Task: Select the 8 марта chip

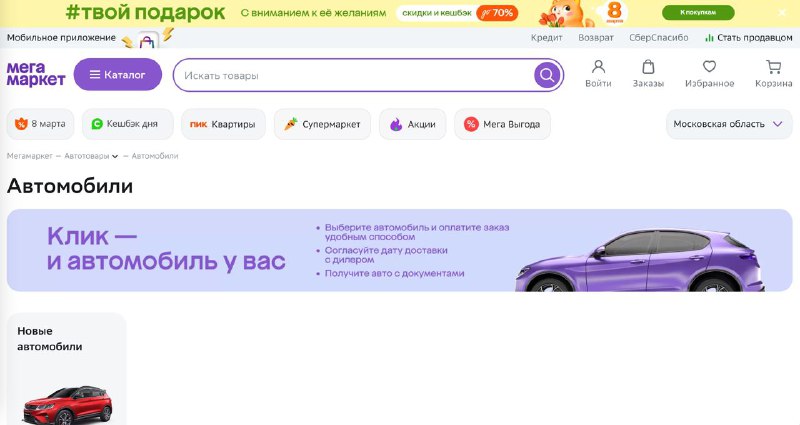Action: coord(40,124)
